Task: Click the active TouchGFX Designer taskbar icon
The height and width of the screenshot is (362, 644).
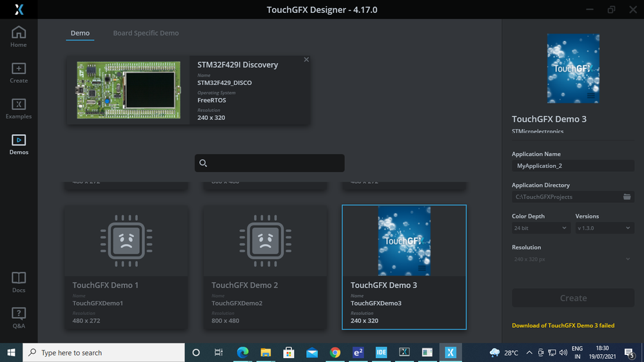Action: click(x=451, y=352)
